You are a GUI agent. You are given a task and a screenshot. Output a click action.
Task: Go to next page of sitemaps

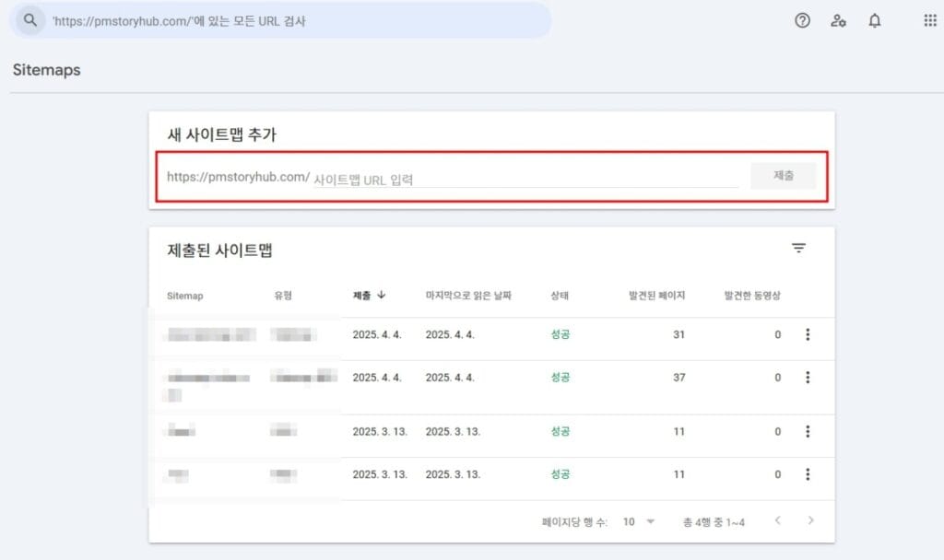pos(810,521)
